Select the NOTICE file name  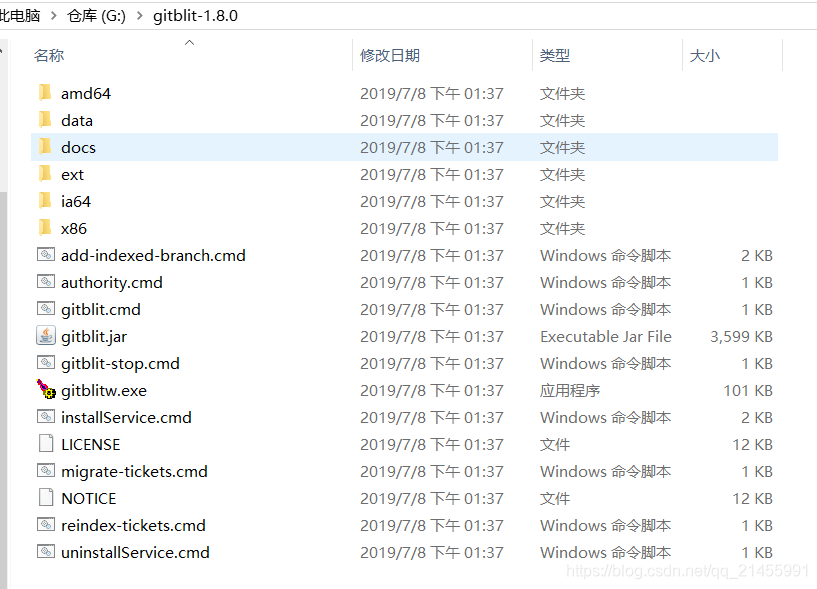[x=89, y=499]
